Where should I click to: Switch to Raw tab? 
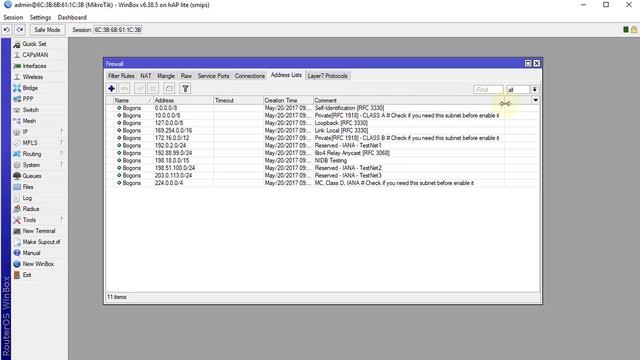click(x=186, y=76)
